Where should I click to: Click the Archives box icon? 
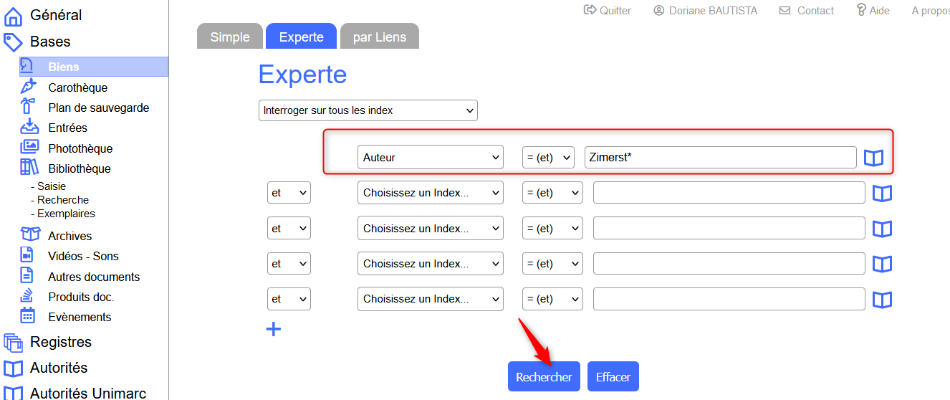(28, 236)
